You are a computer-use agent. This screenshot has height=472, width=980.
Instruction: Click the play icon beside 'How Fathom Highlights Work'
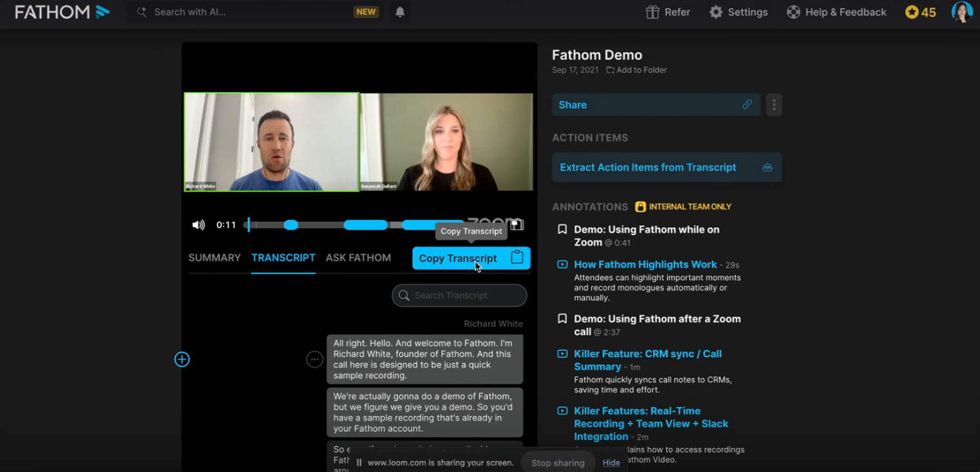[x=562, y=264]
